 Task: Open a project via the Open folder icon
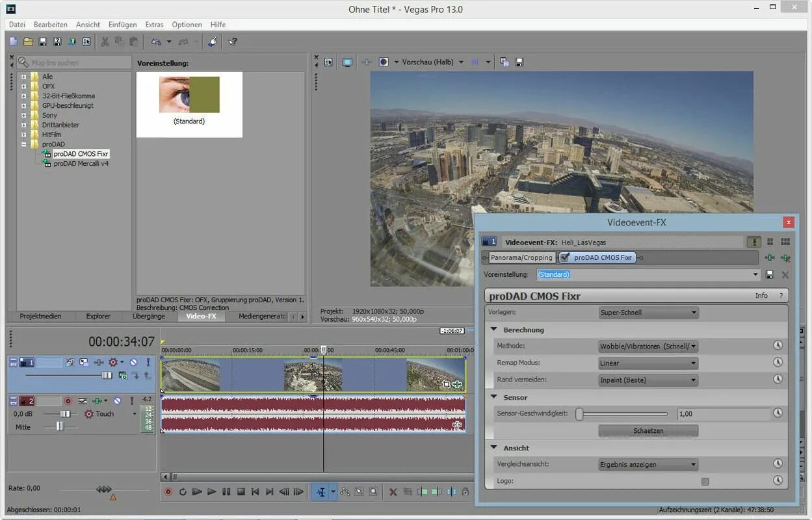pyautogui.click(x=28, y=41)
